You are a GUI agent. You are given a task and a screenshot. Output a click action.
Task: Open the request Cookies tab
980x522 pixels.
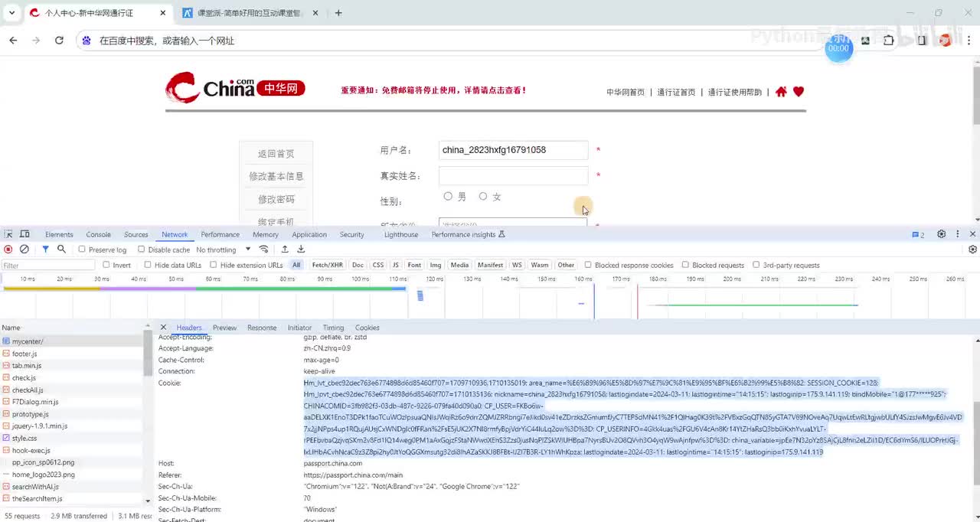point(367,328)
